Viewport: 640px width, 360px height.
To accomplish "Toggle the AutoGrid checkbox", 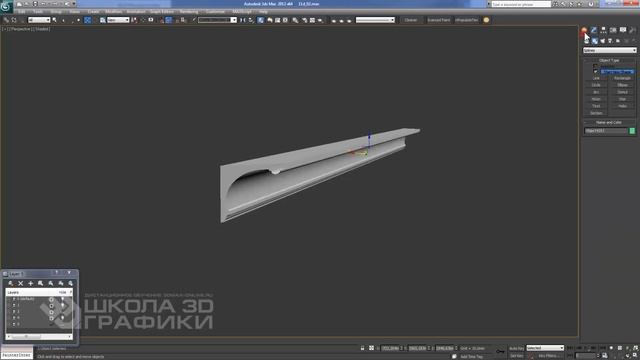I will click(595, 66).
